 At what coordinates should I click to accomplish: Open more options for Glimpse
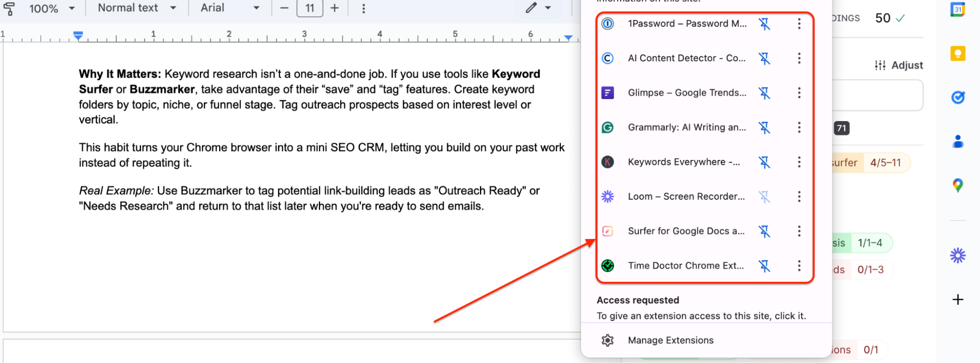(x=799, y=93)
